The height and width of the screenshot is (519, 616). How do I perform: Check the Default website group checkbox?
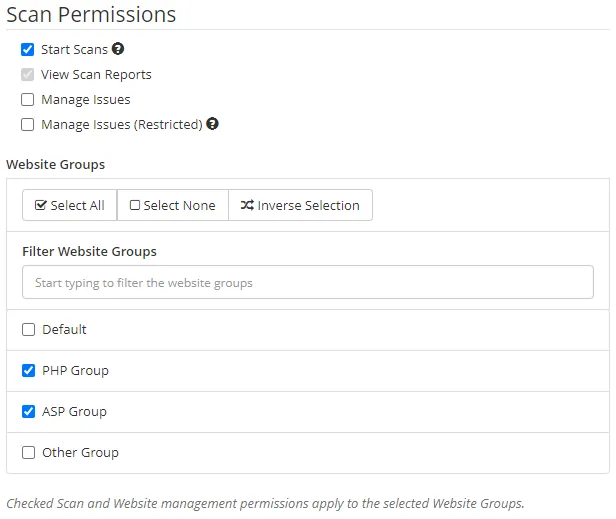[x=29, y=330]
